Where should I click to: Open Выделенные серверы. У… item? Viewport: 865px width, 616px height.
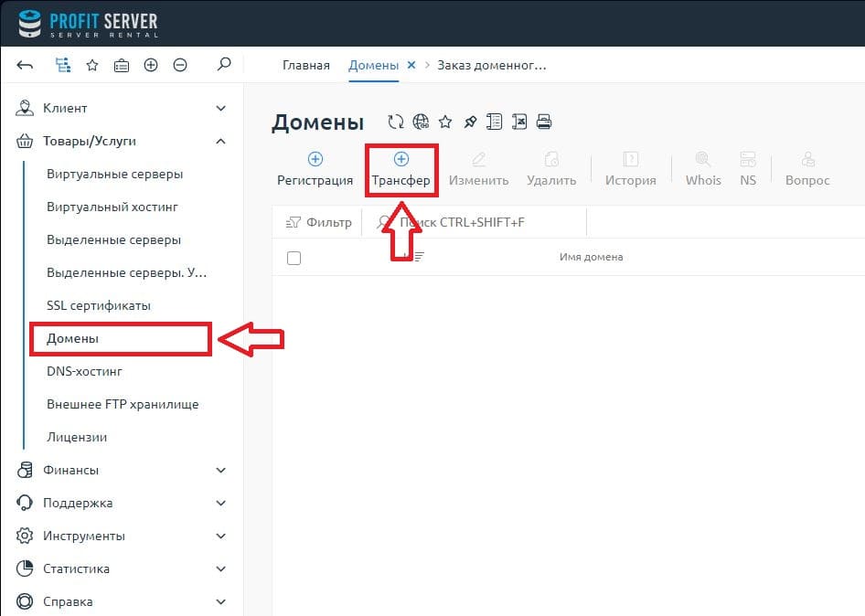click(127, 273)
